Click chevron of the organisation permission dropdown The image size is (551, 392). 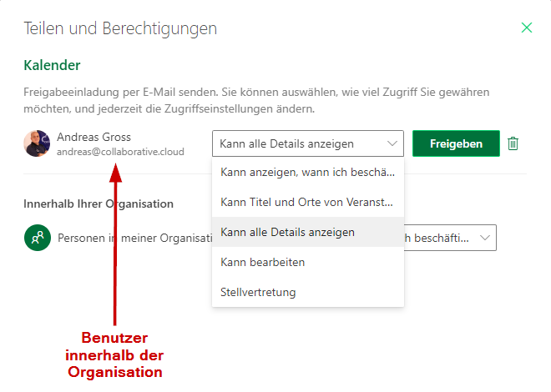[x=485, y=238]
